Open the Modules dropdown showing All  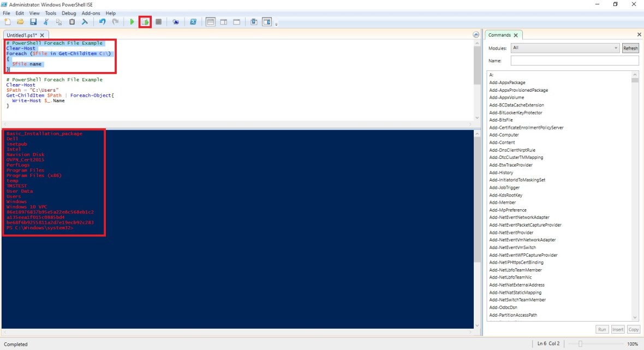pos(564,48)
